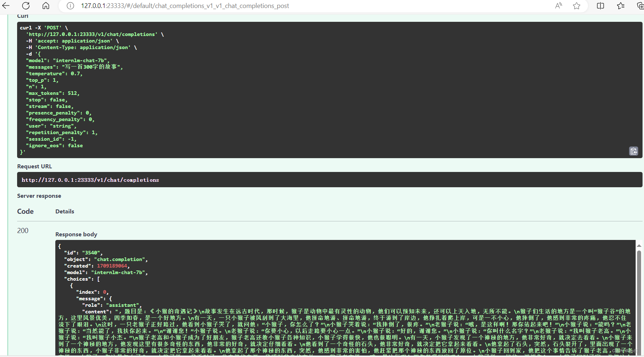Click the response body scrollbar up arrow
Image resolution: width=644 pixels, height=357 pixels.
coord(639,245)
